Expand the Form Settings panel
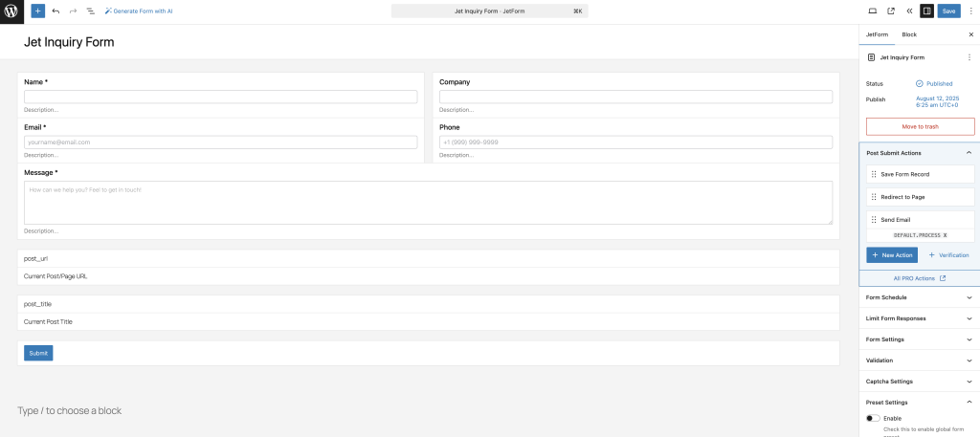Image resolution: width=980 pixels, height=437 pixels. (x=920, y=339)
